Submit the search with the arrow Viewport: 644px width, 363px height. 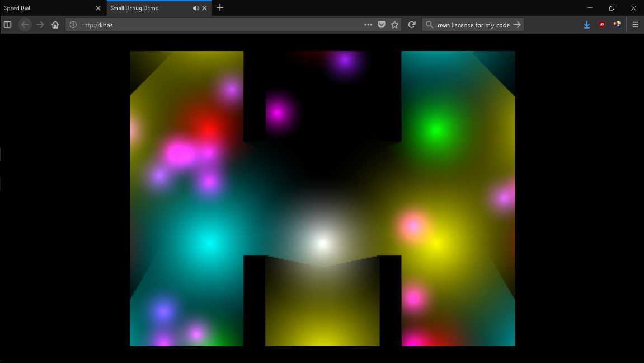(517, 25)
